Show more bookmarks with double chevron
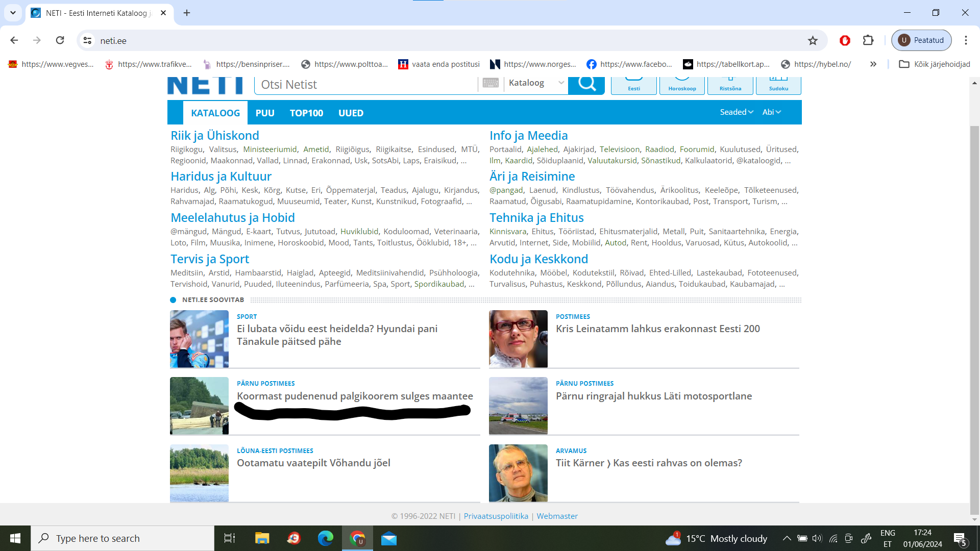 pos(873,64)
